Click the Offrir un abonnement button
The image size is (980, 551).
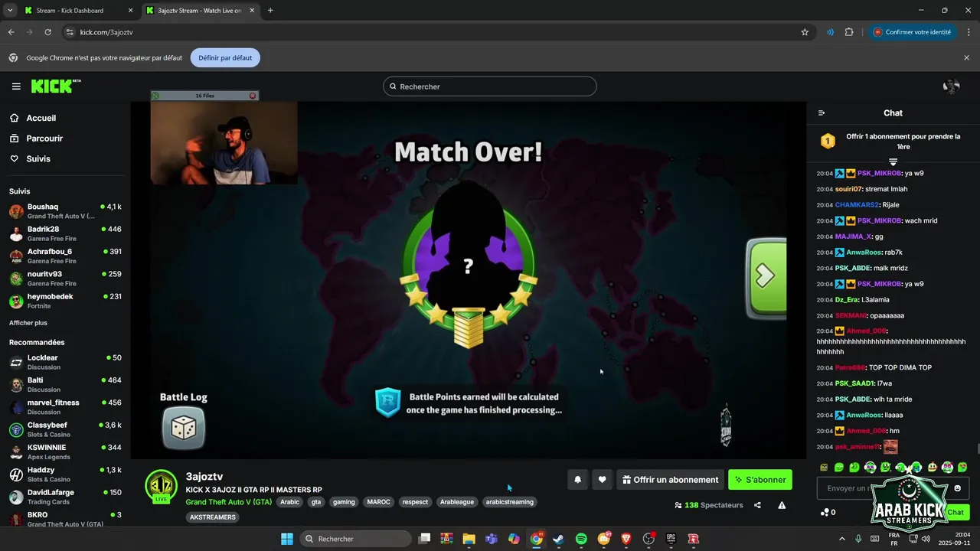tap(670, 480)
